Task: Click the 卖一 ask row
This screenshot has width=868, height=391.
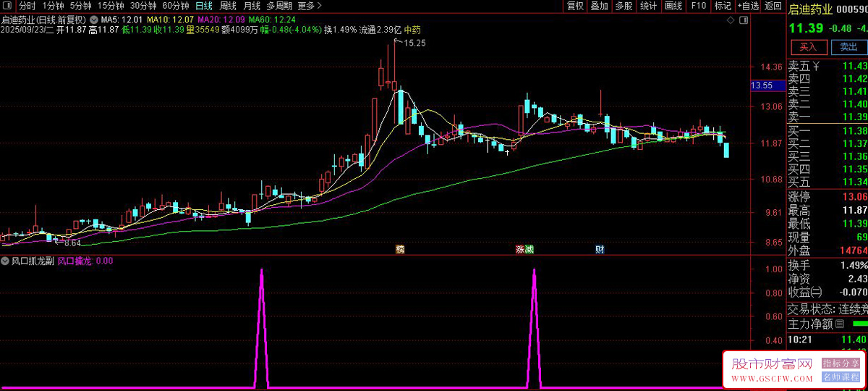Action: click(827, 117)
